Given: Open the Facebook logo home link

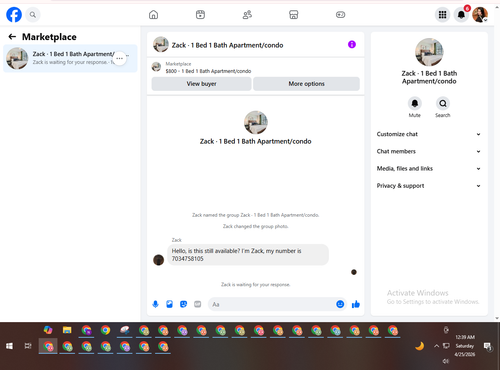Looking at the screenshot, I should (x=14, y=15).
